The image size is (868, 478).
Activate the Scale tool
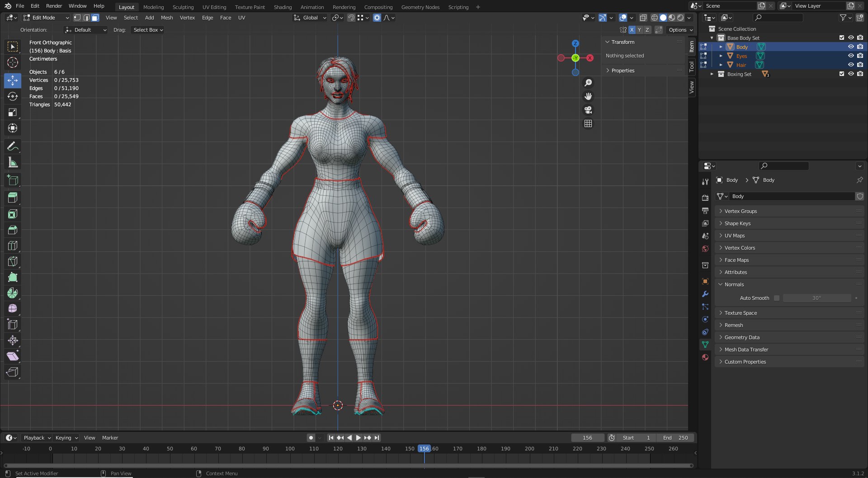13,112
